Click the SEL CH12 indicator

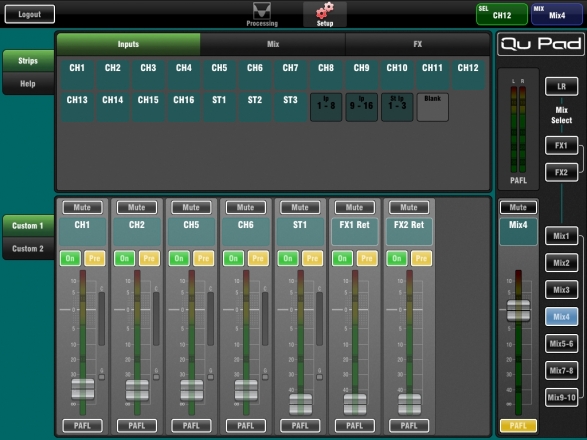coord(502,14)
